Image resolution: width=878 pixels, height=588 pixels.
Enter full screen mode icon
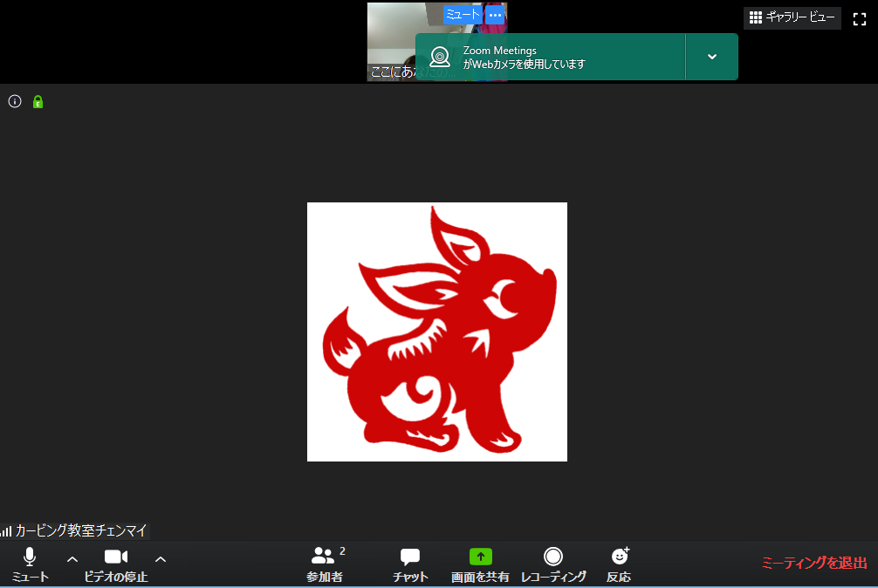(x=860, y=19)
